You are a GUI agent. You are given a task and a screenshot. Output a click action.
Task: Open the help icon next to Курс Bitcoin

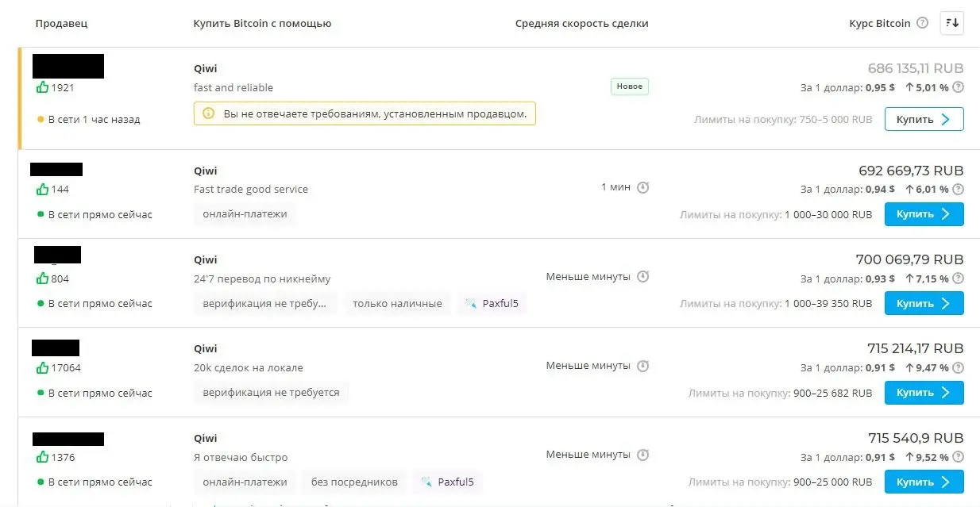(922, 23)
